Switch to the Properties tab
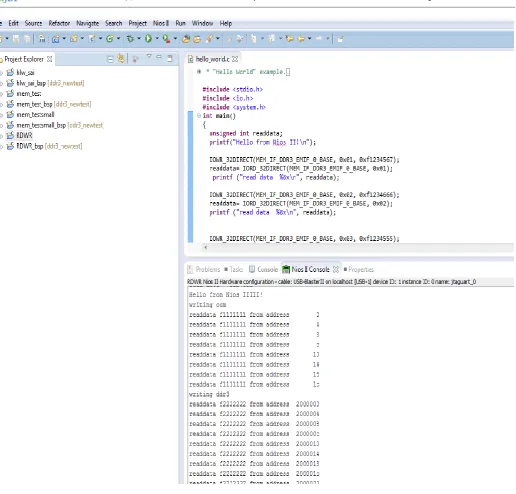The height and width of the screenshot is (494, 516). pos(359,269)
